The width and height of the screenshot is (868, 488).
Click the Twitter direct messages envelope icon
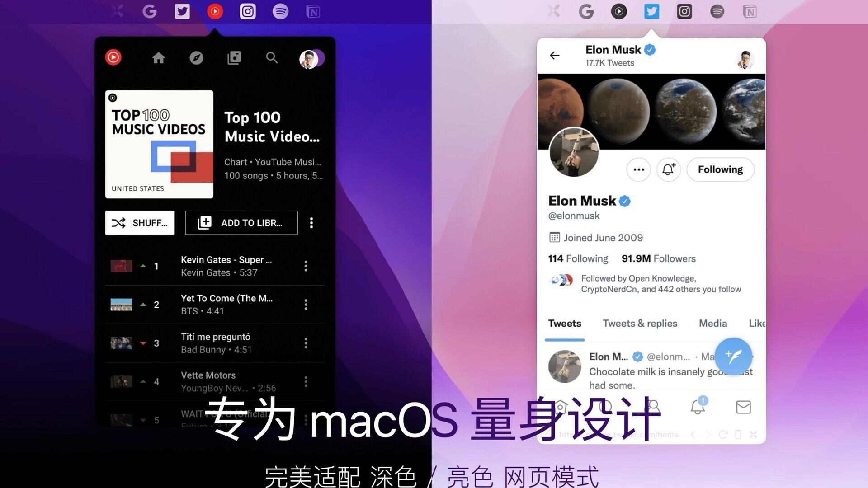[x=743, y=406]
